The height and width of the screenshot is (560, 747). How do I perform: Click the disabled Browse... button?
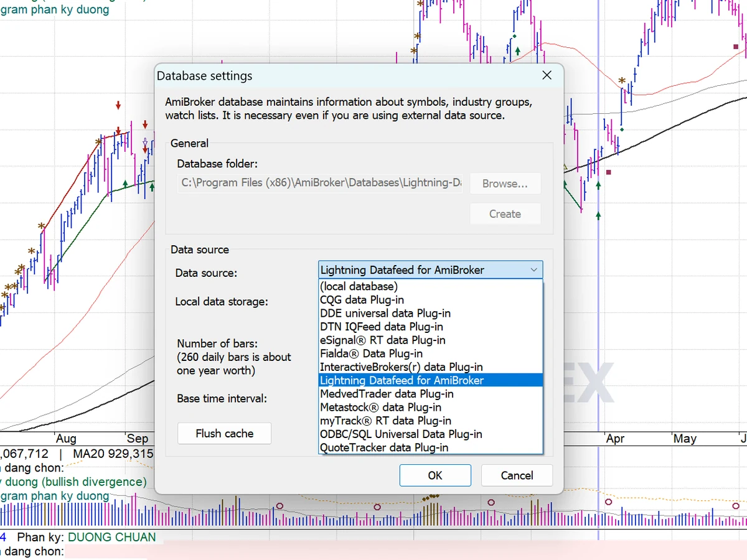point(505,184)
